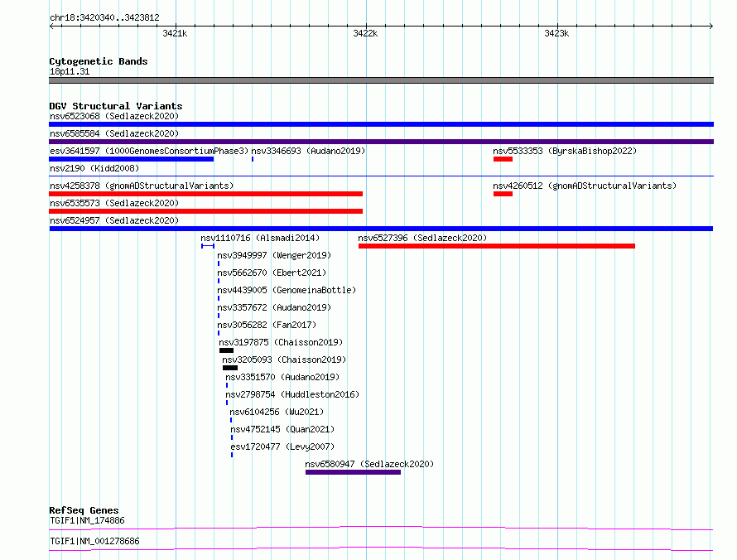Screen dimensions: 737x560
Task: Select the nsv6585584 (Sedlazeck2020) purple variant bar
Action: point(381,142)
